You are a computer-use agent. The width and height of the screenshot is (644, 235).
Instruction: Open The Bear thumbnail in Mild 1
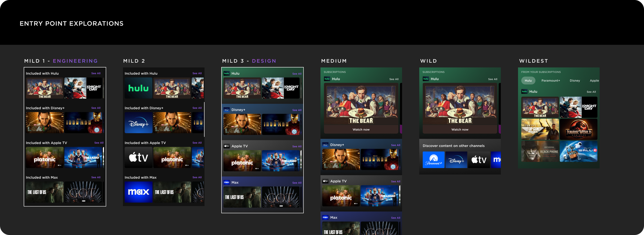[x=45, y=88]
